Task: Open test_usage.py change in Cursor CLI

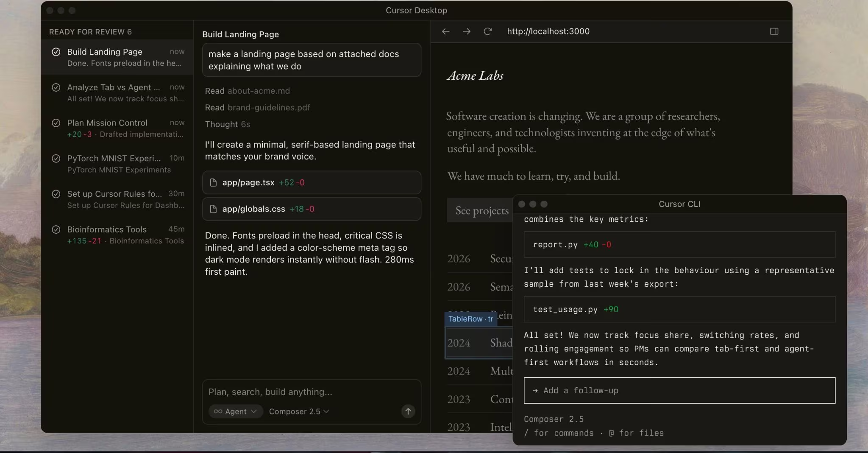Action: tap(679, 309)
